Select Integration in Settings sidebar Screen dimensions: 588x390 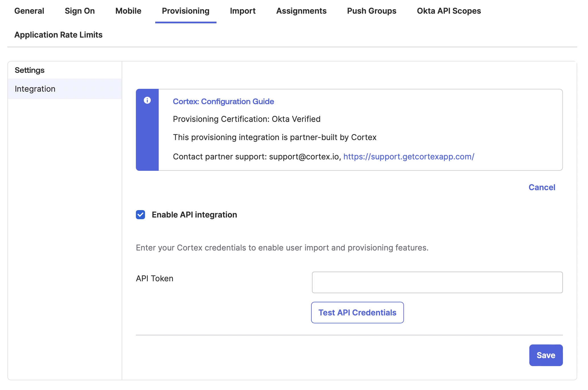point(65,89)
